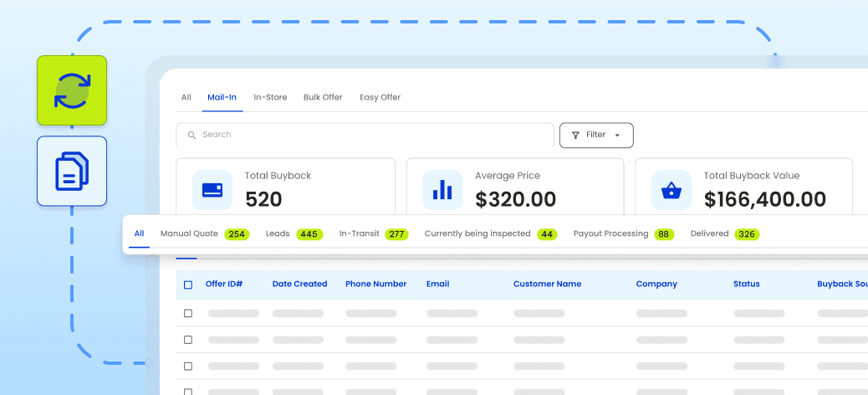Click the funnel icon on Filter button

click(x=575, y=135)
